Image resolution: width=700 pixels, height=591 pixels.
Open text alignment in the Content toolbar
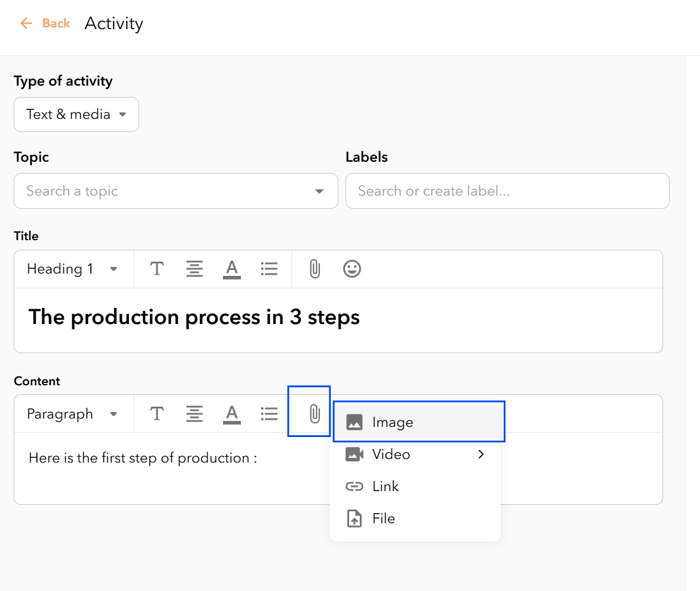pos(194,414)
